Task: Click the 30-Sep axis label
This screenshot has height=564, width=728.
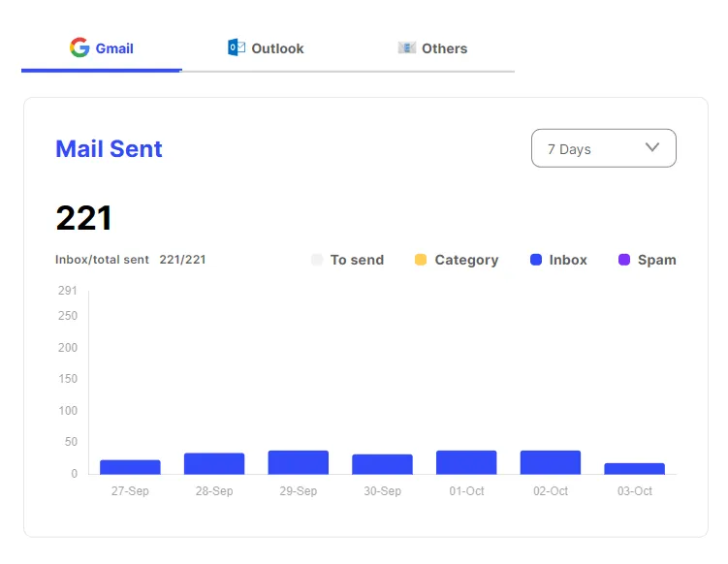Action: click(x=383, y=491)
